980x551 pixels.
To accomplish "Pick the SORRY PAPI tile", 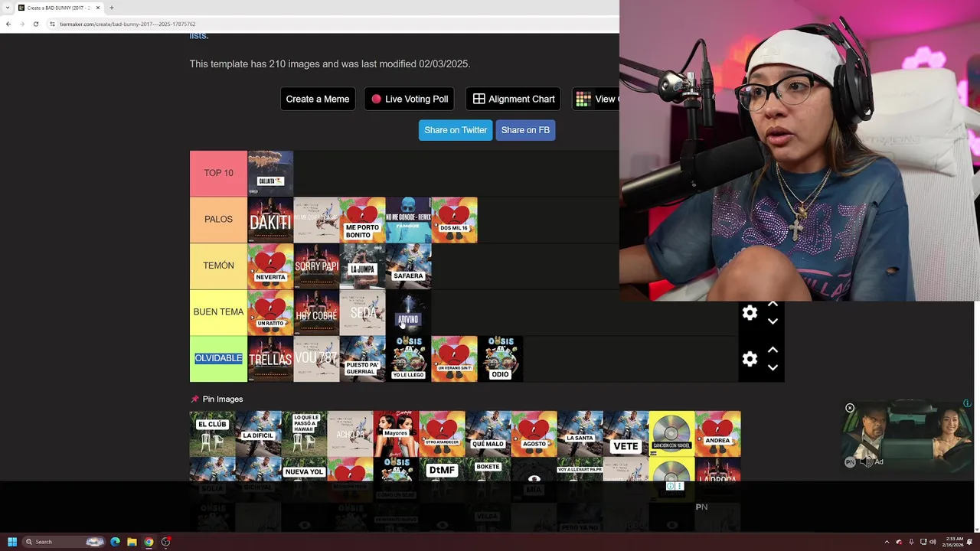I will (316, 266).
